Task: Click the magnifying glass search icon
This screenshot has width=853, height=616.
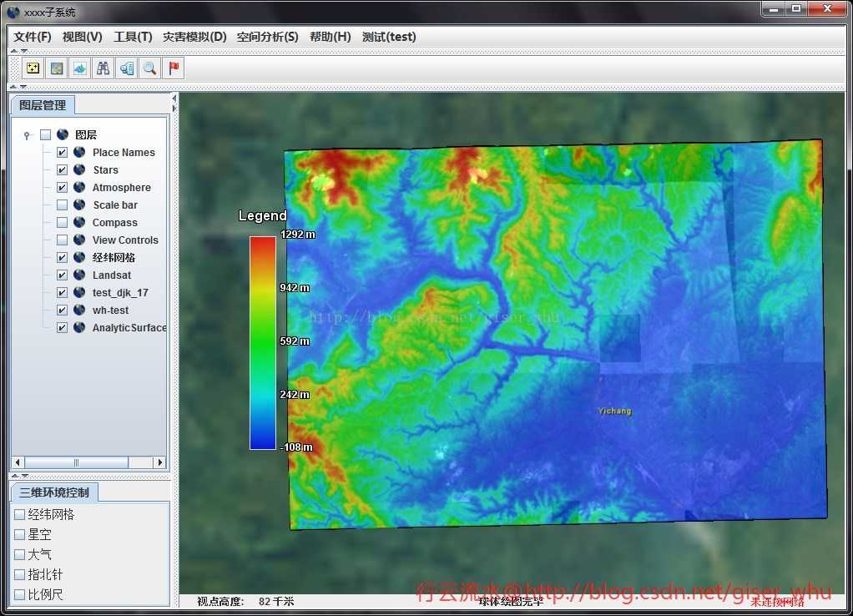Action: (150, 68)
